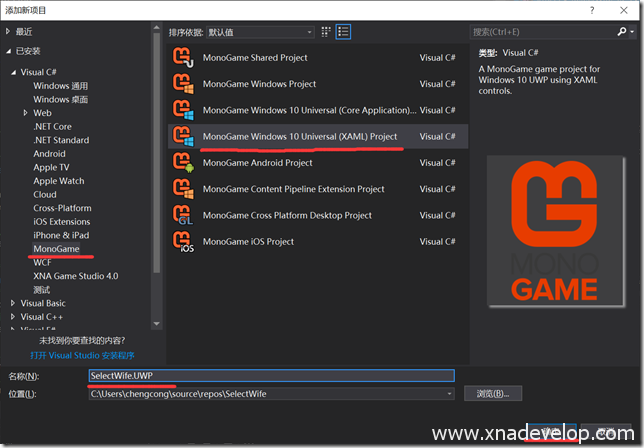Expand the Web node arrow
644x448 pixels.
pyautogui.click(x=25, y=113)
